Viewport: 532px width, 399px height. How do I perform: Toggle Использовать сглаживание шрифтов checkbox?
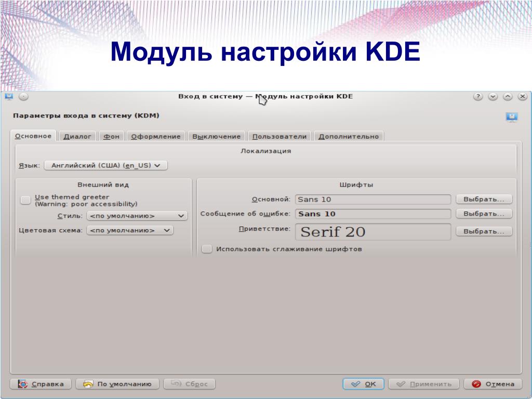tap(207, 249)
